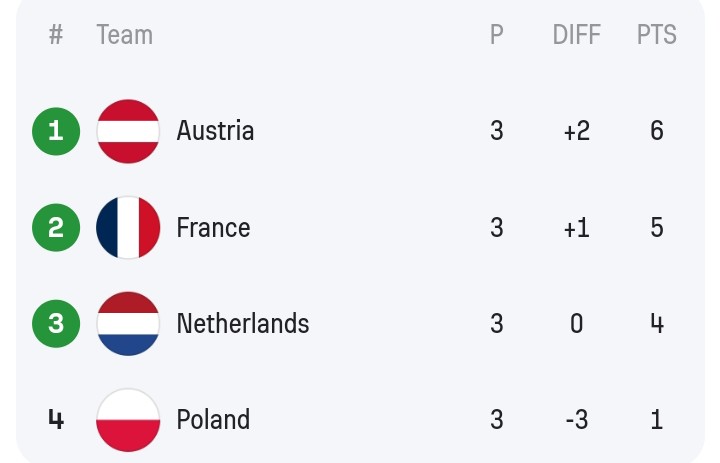Select the green rank 1 badge
The width and height of the screenshot is (720, 463).
(x=56, y=131)
